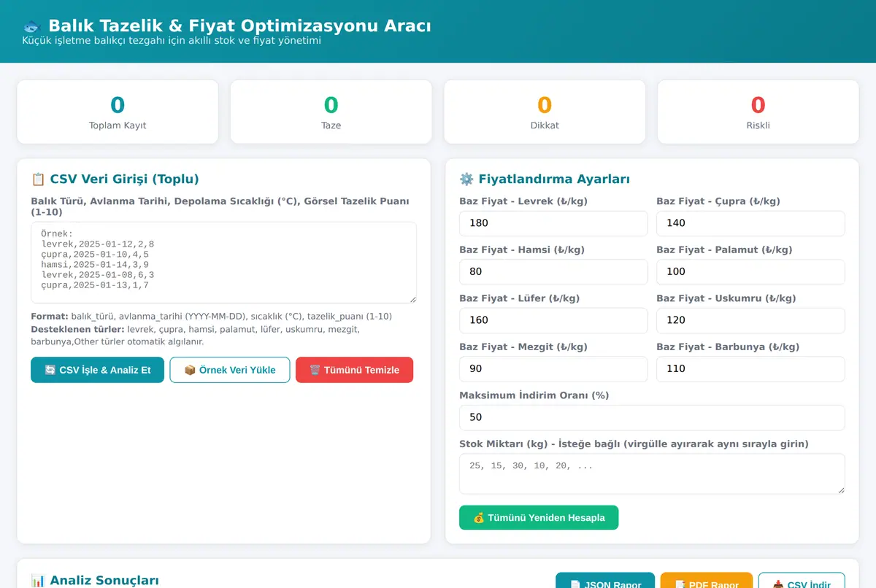This screenshot has width=876, height=588.
Task: Click the Stok Miktarı (kg) label
Action: point(634,444)
